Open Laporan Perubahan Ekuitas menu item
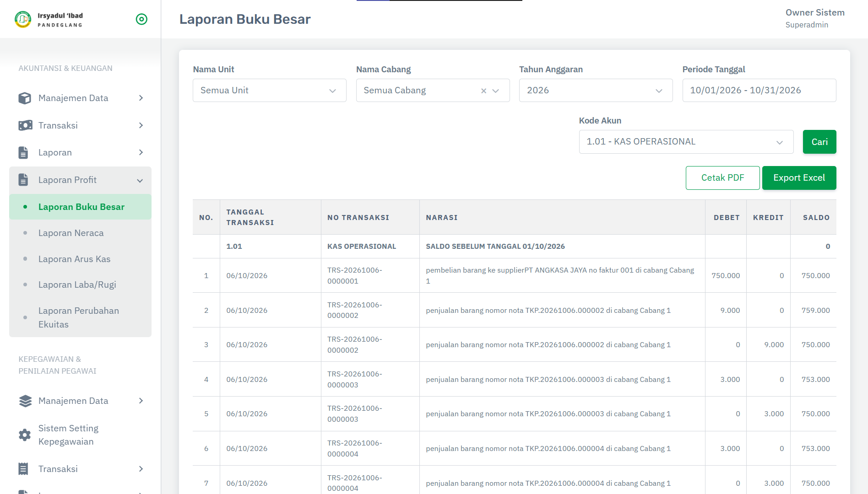The width and height of the screenshot is (868, 494). [81, 317]
